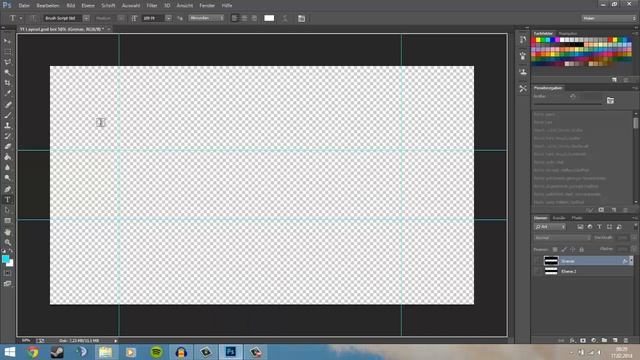Open the Datei menu

point(24,6)
